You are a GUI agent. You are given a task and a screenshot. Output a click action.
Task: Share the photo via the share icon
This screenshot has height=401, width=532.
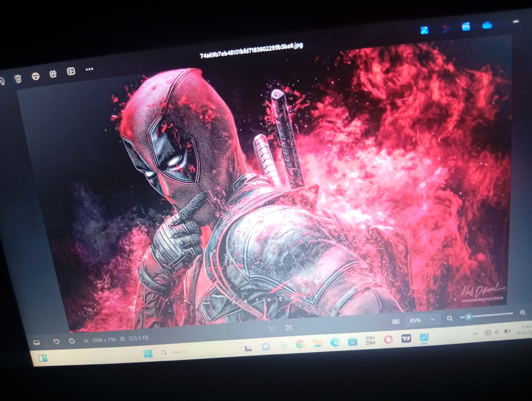coord(53,74)
